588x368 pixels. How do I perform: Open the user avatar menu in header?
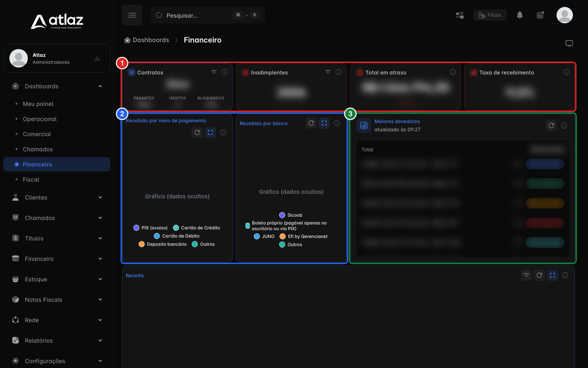565,15
